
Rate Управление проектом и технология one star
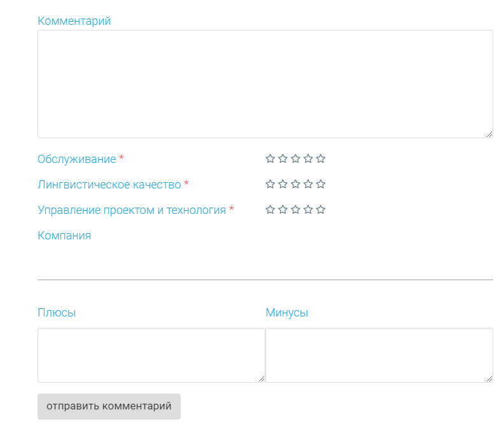pyautogui.click(x=270, y=209)
